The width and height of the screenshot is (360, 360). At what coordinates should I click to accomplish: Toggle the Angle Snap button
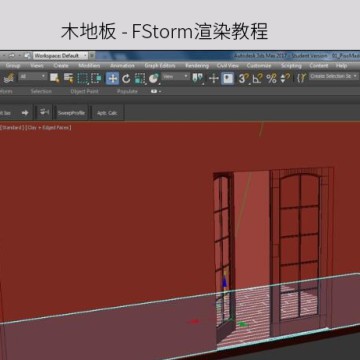(257, 79)
